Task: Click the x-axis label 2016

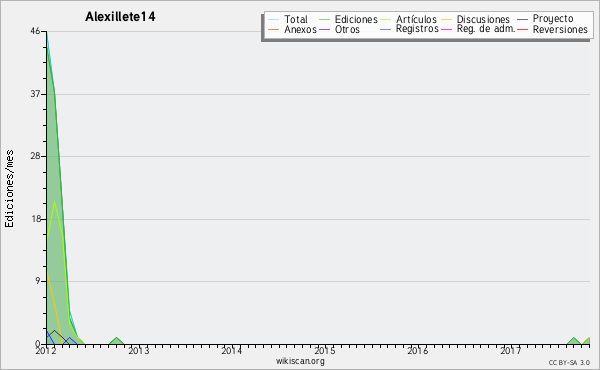Action: point(418,350)
